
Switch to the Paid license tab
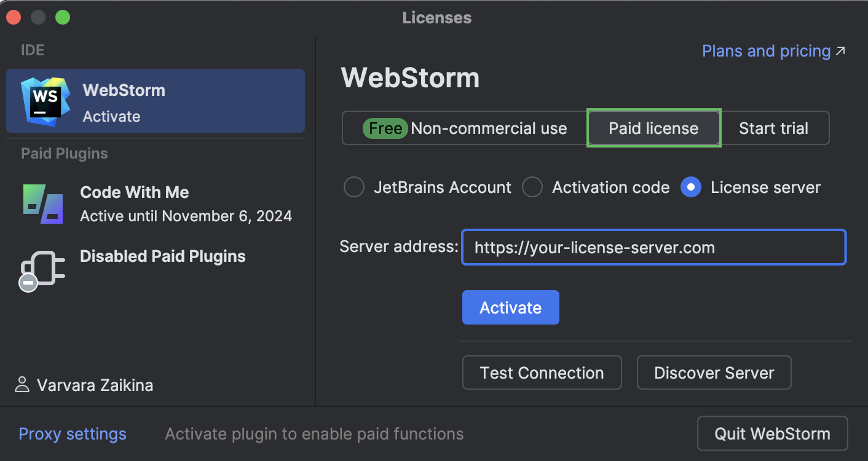[653, 128]
